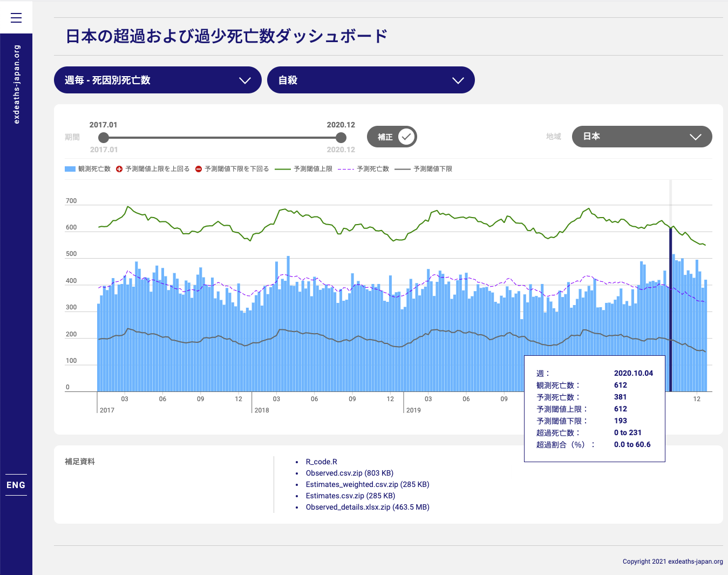Download Estimates_weighted.csv.zip file
The image size is (728, 575).
[x=367, y=484]
